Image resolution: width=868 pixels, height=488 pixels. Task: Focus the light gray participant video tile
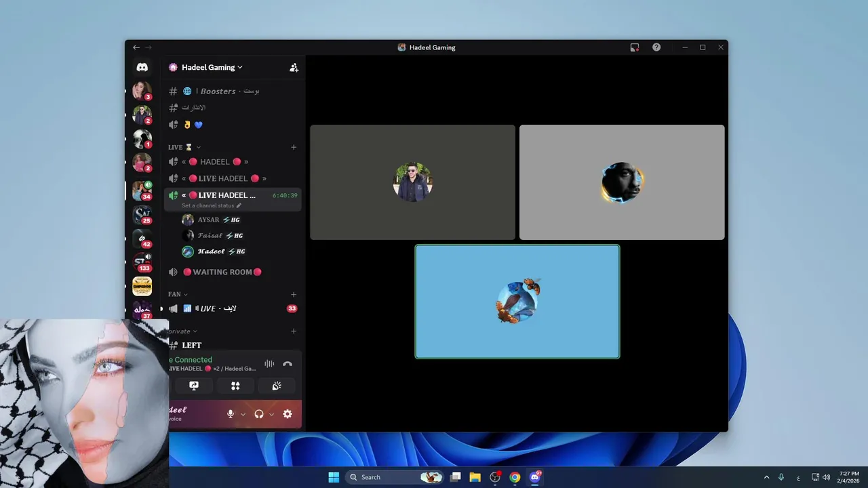[x=622, y=182]
